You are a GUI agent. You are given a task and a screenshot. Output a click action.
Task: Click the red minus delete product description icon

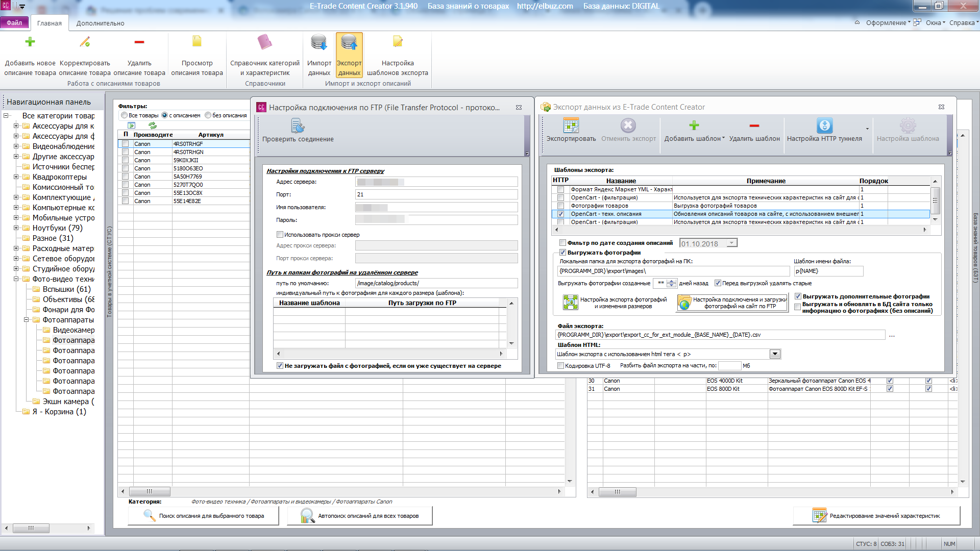coord(139,42)
